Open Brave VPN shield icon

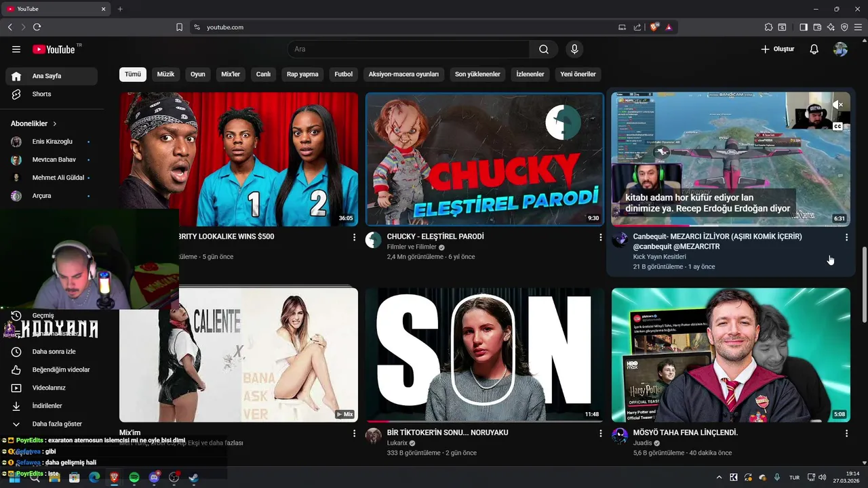844,27
